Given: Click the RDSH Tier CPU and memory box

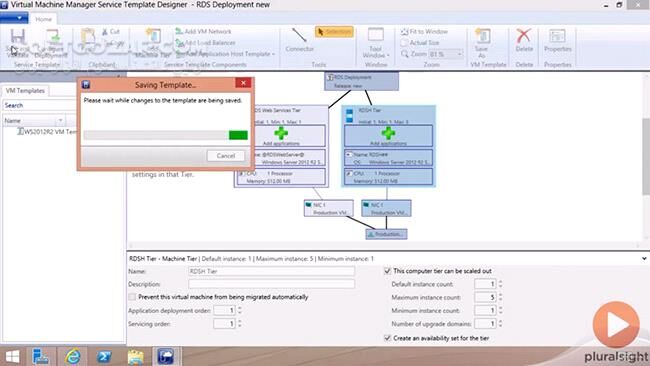Looking at the screenshot, I should tap(388, 177).
